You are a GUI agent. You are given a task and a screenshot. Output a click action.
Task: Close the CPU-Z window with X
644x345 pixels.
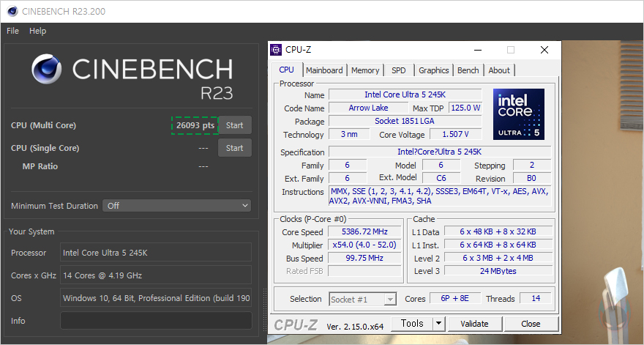click(544, 50)
